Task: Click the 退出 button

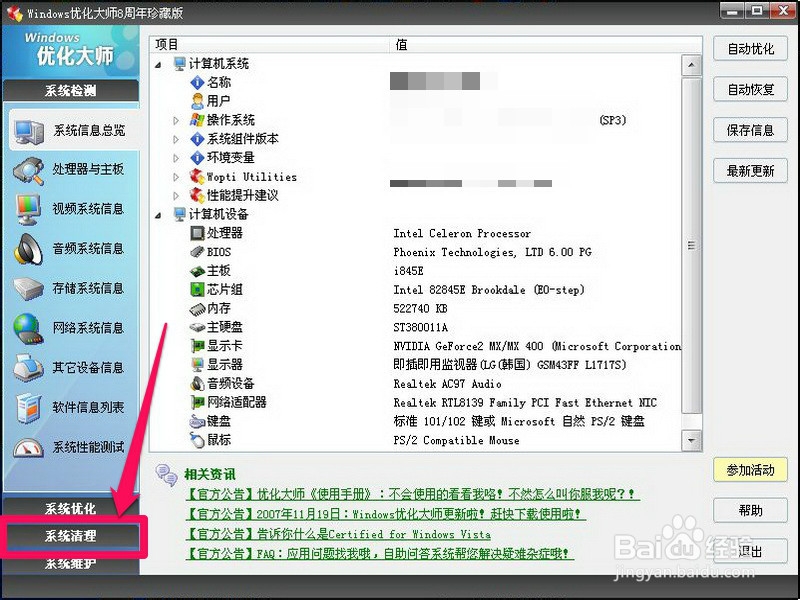Action: point(750,551)
